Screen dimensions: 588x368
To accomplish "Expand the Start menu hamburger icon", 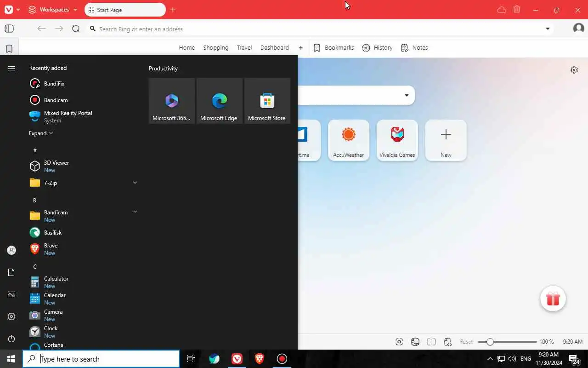I will (x=11, y=68).
